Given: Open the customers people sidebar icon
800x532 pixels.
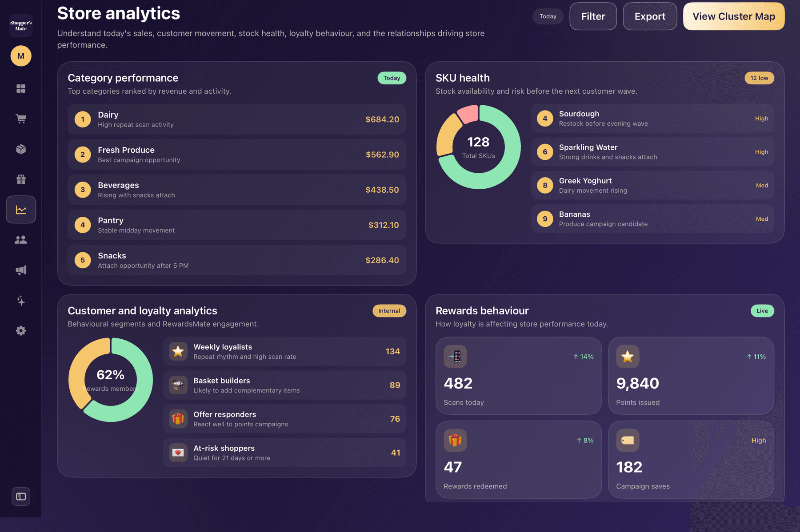Looking at the screenshot, I should [21, 240].
